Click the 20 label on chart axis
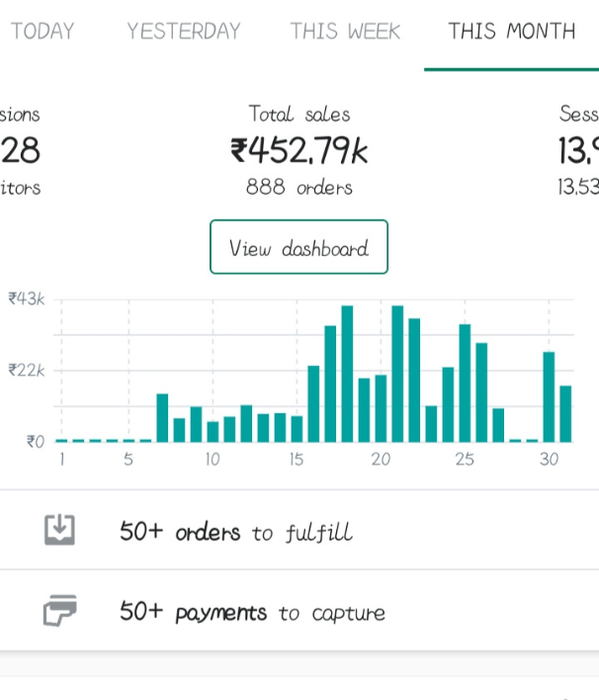The image size is (599, 700). coord(381,460)
